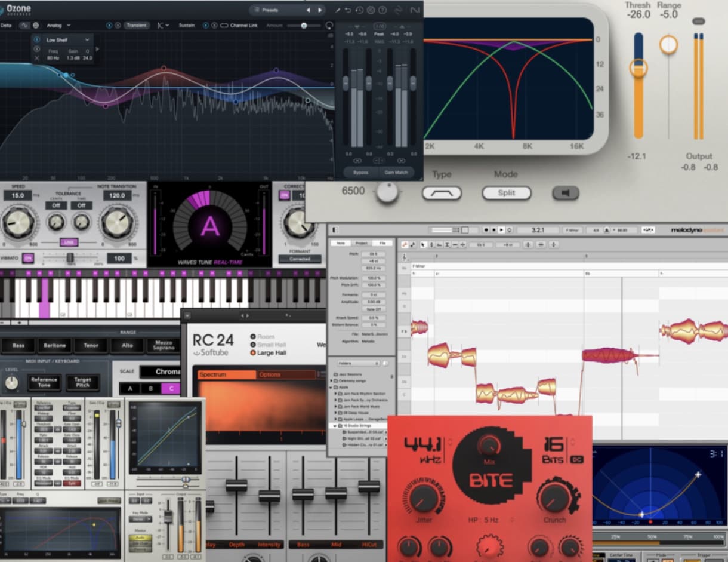Open Ozone settings gear icon
Image resolution: width=728 pixels, height=562 pixels.
coord(371,10)
